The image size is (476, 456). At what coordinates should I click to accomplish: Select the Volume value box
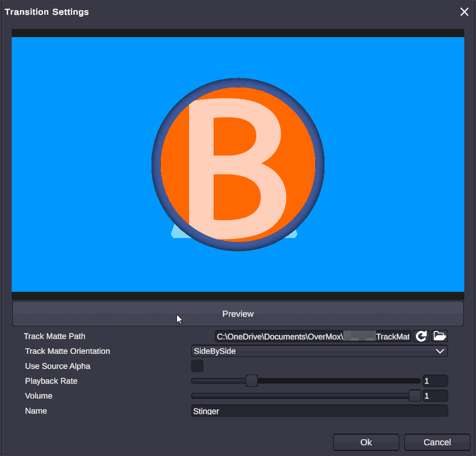point(435,396)
